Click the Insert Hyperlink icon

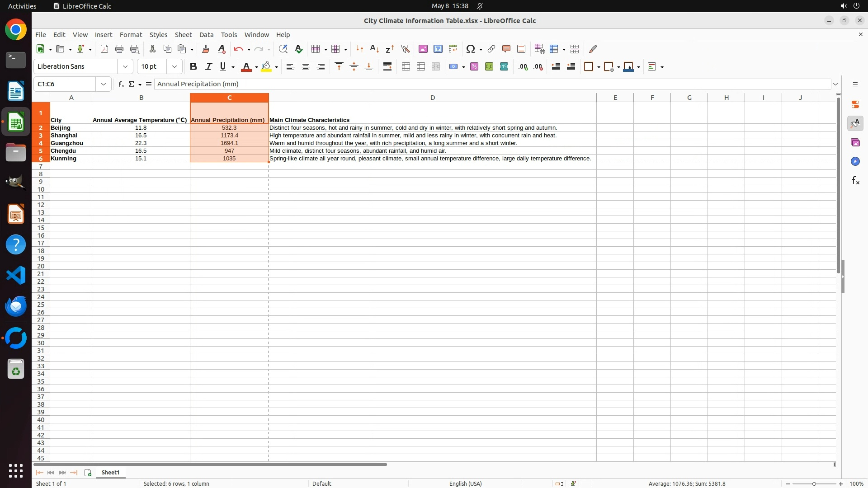click(491, 49)
